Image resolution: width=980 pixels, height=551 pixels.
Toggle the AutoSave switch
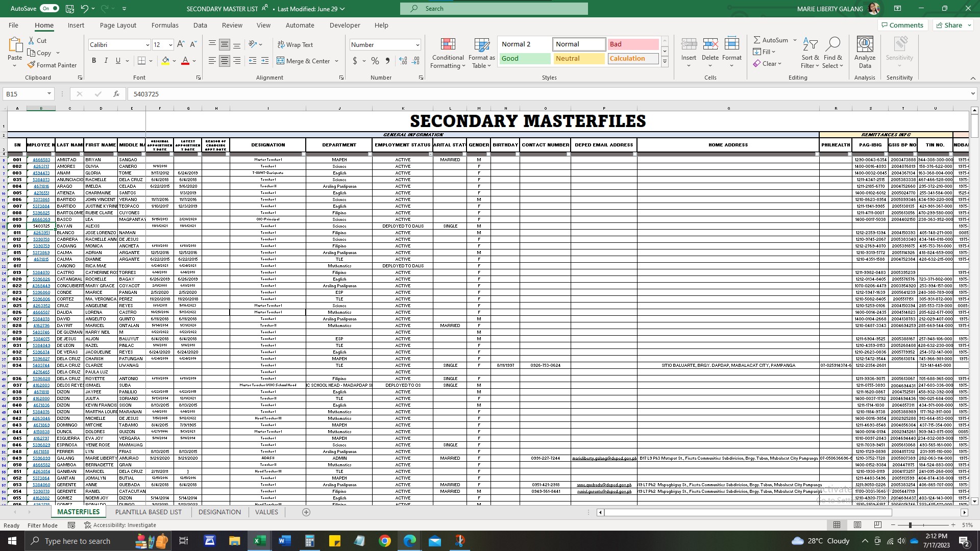(50, 9)
